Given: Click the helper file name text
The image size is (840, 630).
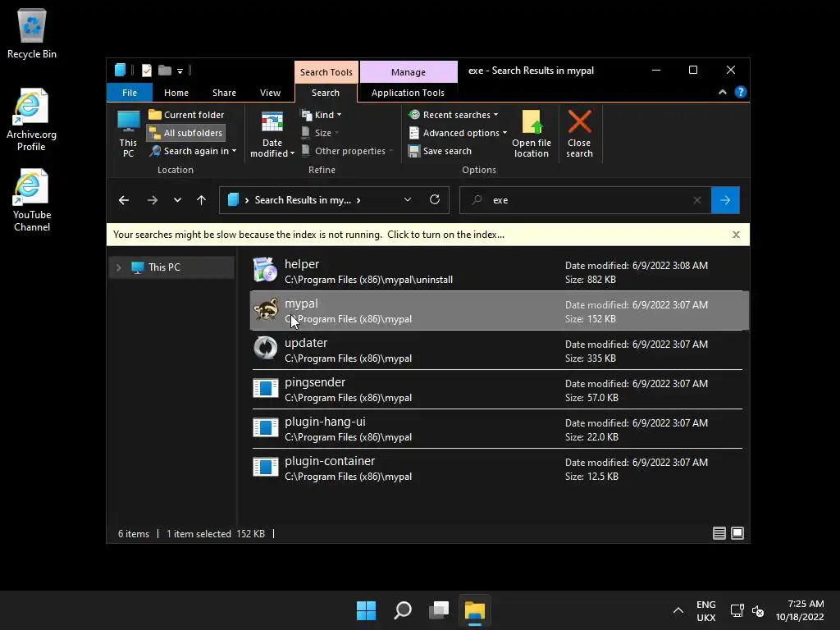Looking at the screenshot, I should pyautogui.click(x=302, y=264).
